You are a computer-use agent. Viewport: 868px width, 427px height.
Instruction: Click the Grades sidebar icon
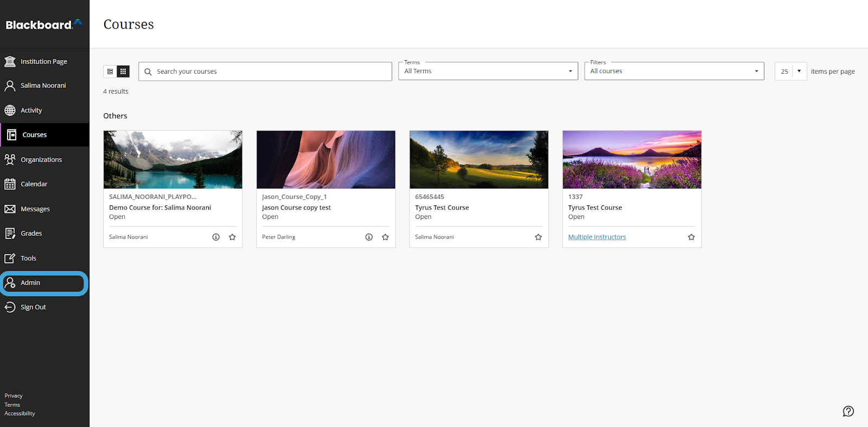click(10, 234)
